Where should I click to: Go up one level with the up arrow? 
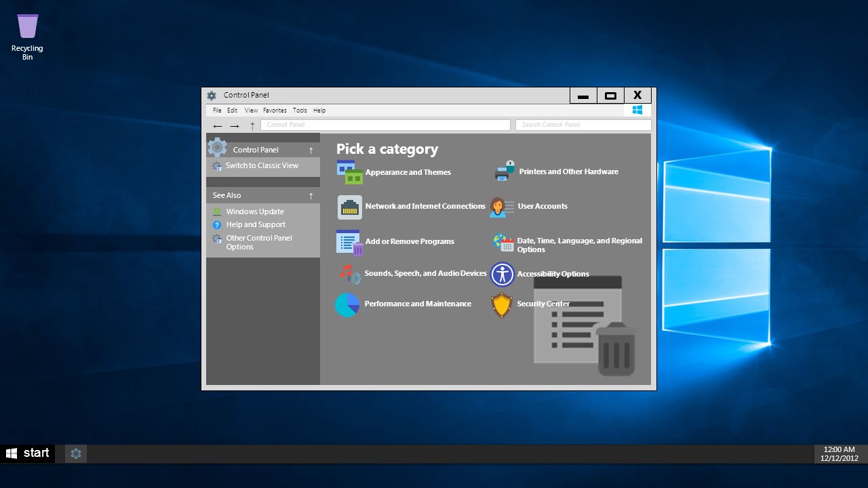click(252, 125)
